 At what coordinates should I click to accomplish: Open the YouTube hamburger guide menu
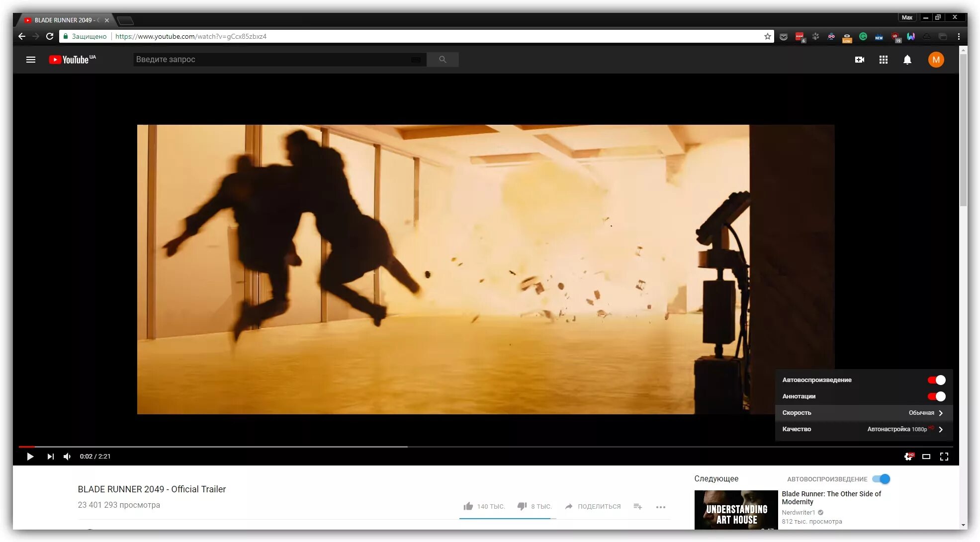click(31, 60)
